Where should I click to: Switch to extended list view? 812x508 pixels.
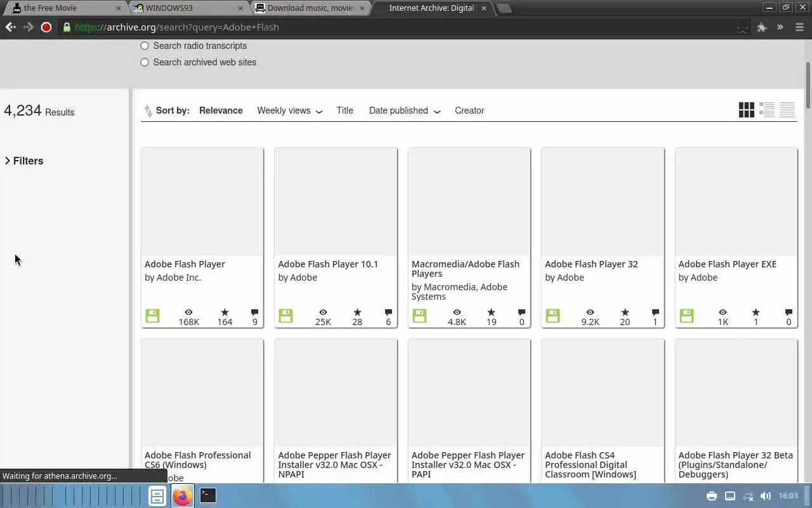[767, 110]
